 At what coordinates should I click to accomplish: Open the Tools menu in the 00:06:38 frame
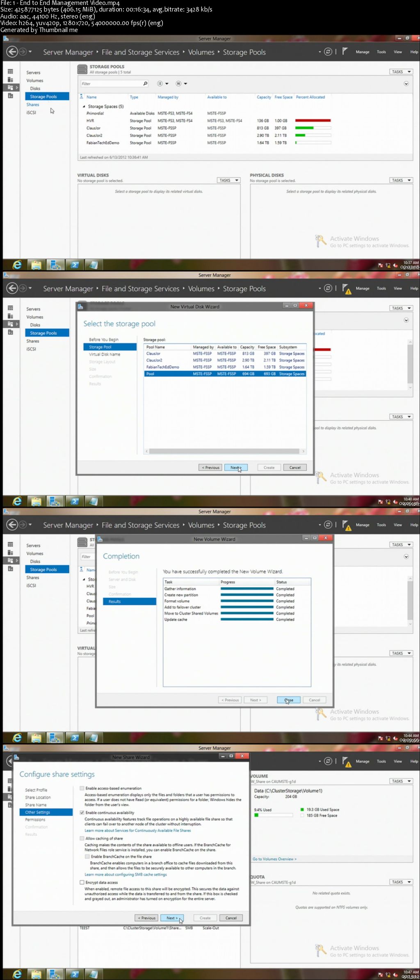point(381,288)
